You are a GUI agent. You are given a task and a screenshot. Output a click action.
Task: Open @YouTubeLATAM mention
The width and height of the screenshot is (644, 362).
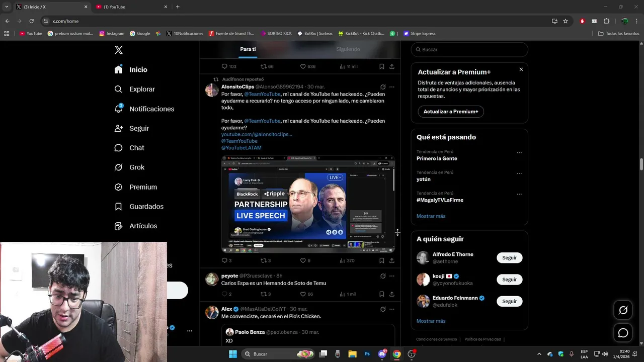(x=242, y=148)
